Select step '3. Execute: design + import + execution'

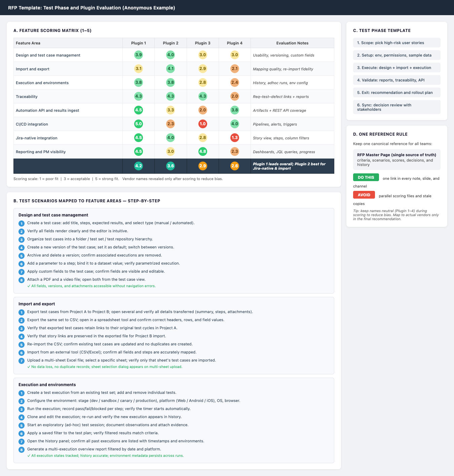pyautogui.click(x=397, y=68)
